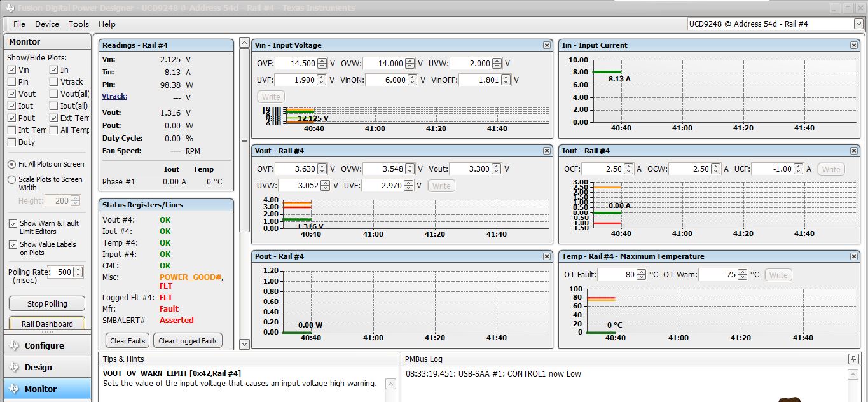Click the VinOFF value field

click(x=479, y=80)
